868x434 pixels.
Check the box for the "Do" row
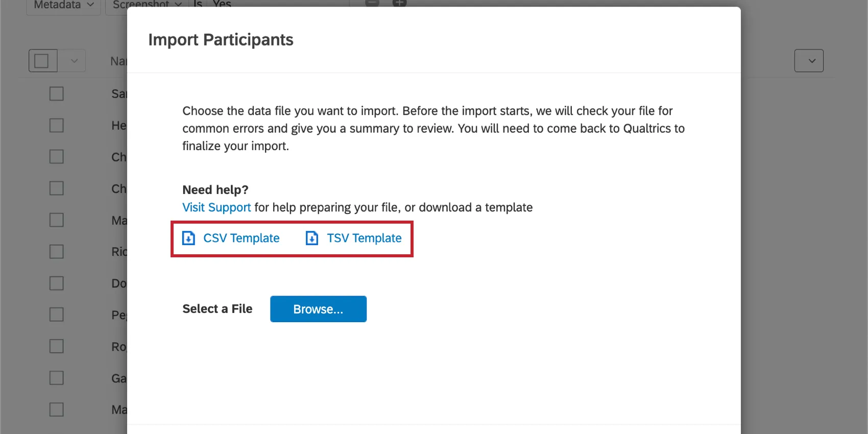57,283
